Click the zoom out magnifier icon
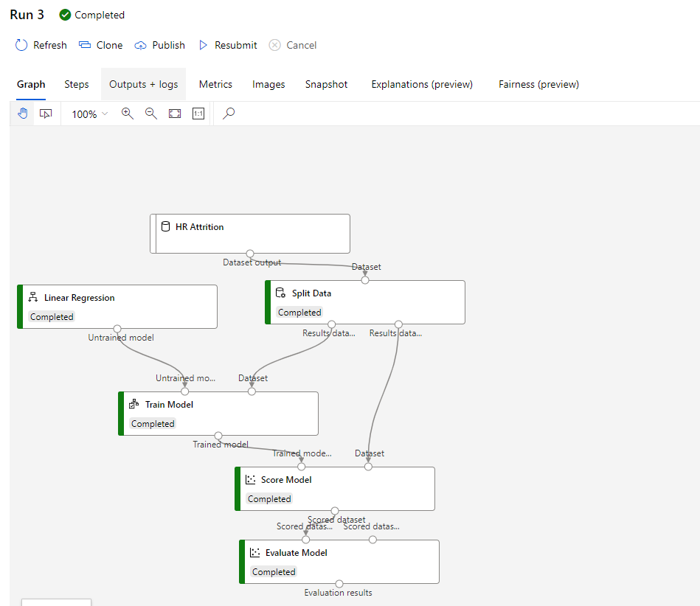700x606 pixels. coord(151,114)
